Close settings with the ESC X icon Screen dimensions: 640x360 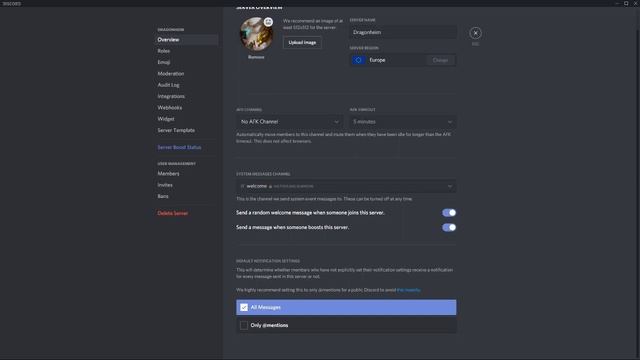pyautogui.click(x=475, y=33)
